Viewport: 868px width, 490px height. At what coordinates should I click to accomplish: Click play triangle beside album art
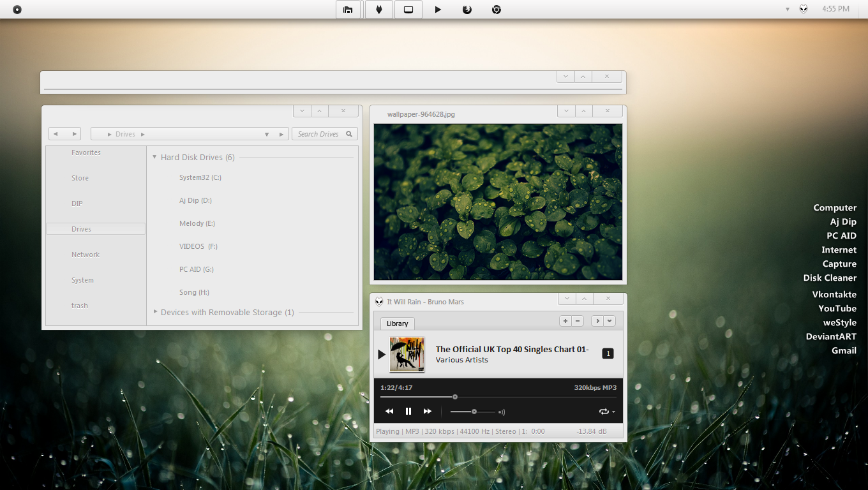coord(382,354)
